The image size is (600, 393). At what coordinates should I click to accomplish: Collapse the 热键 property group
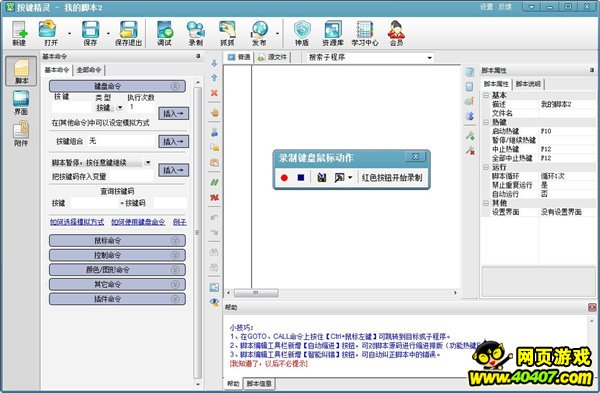pyautogui.click(x=486, y=122)
